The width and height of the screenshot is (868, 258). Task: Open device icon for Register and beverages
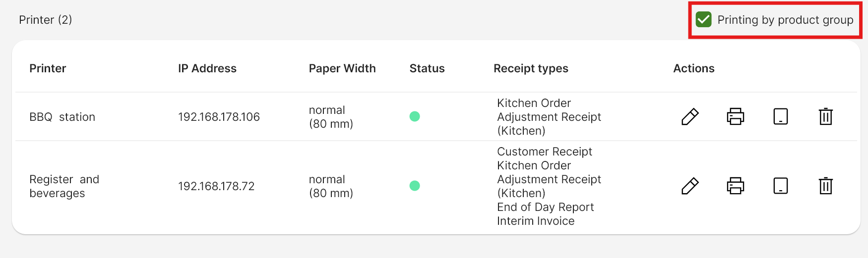pyautogui.click(x=781, y=186)
